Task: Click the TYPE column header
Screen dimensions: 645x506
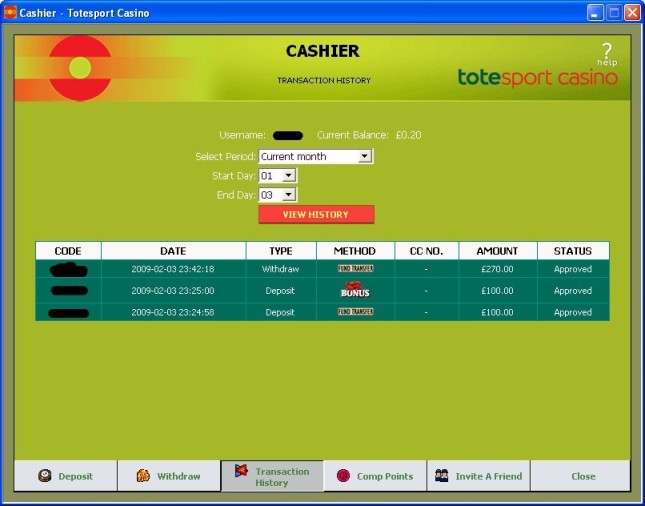Action: click(281, 251)
